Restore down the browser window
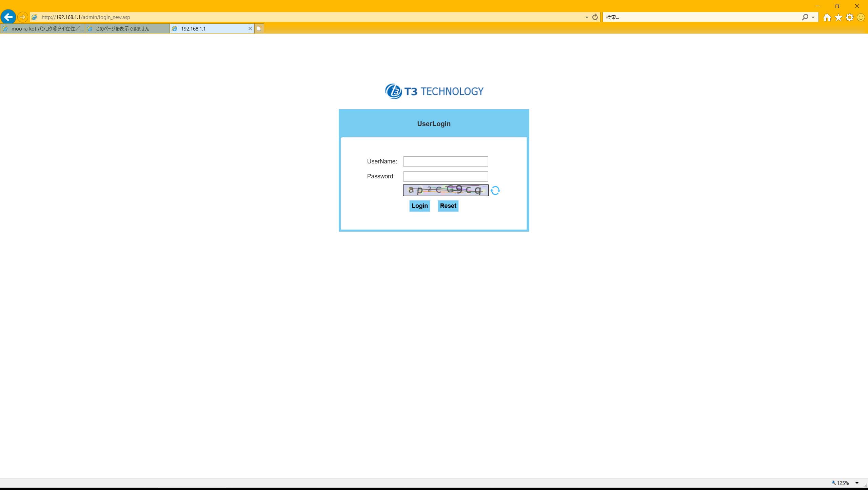868x490 pixels. point(837,6)
